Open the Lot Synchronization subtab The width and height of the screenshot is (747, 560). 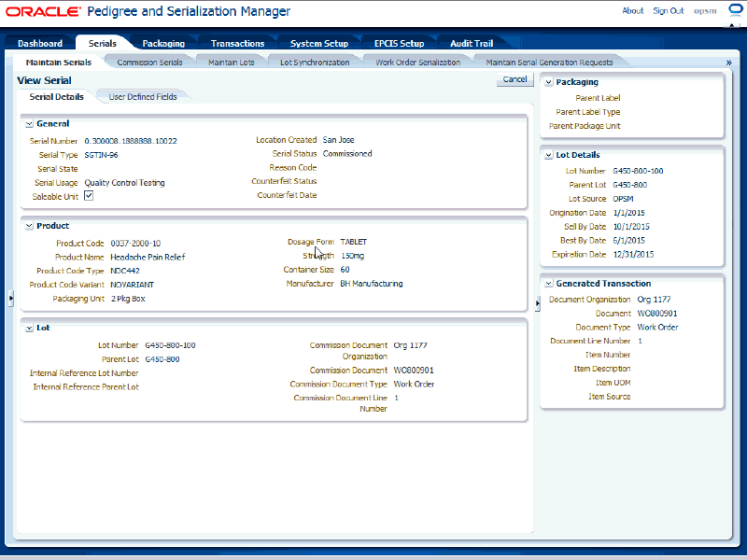click(315, 63)
